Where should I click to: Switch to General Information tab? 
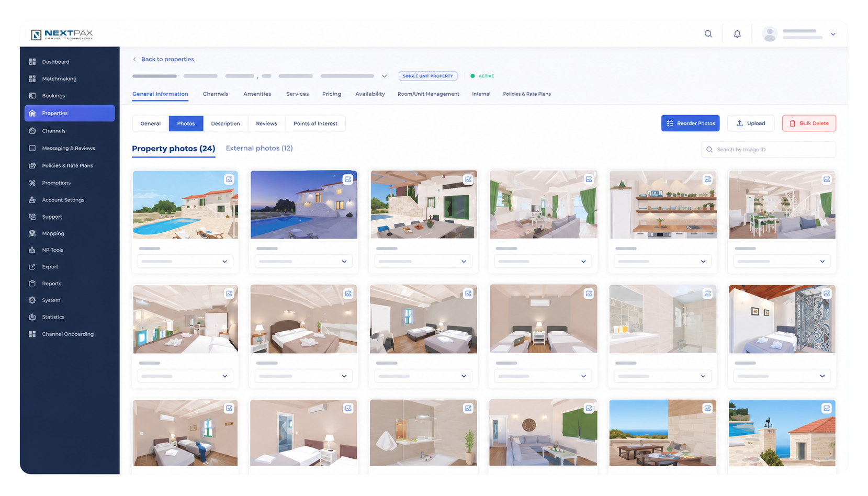click(160, 94)
